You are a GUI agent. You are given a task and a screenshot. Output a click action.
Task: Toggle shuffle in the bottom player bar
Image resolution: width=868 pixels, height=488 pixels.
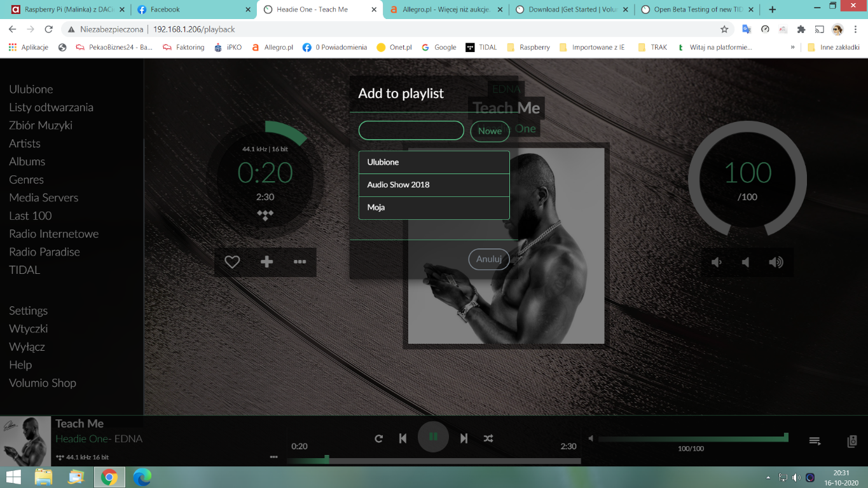coord(488,438)
